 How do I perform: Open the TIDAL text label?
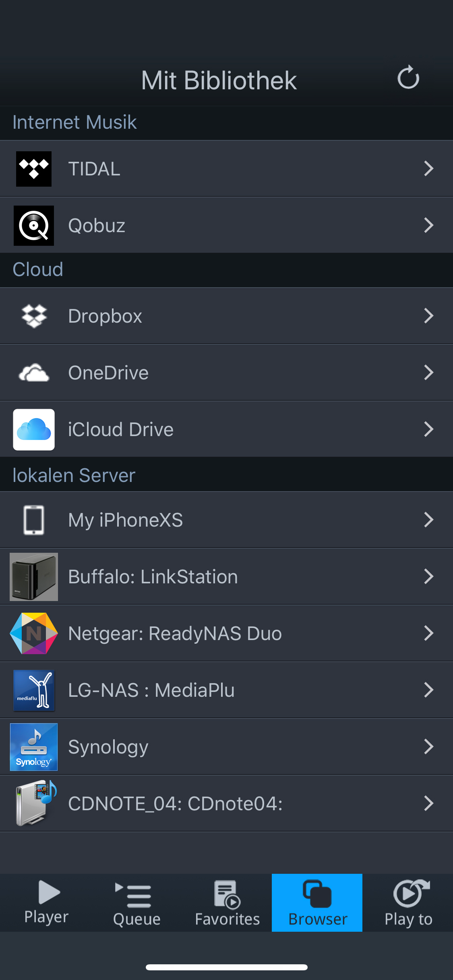(x=94, y=169)
